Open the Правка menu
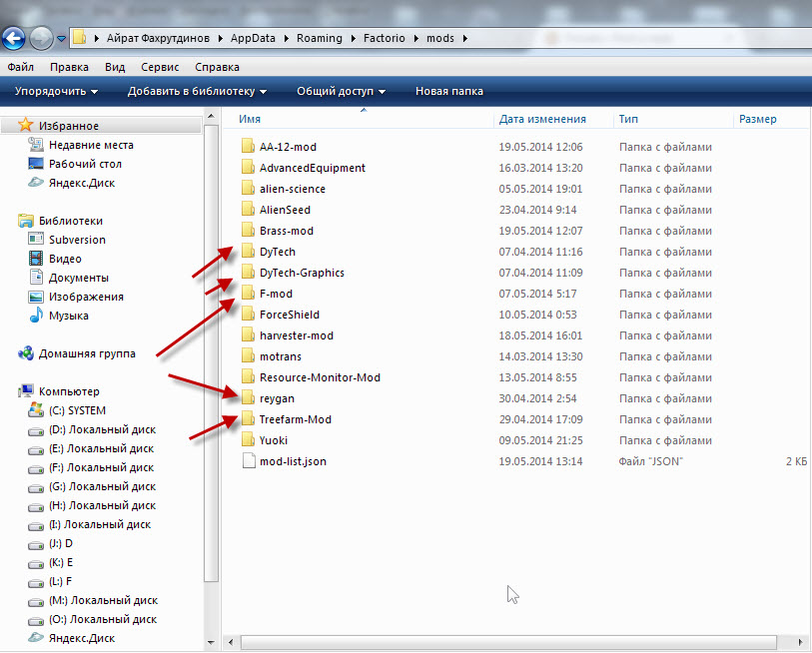 coord(69,67)
